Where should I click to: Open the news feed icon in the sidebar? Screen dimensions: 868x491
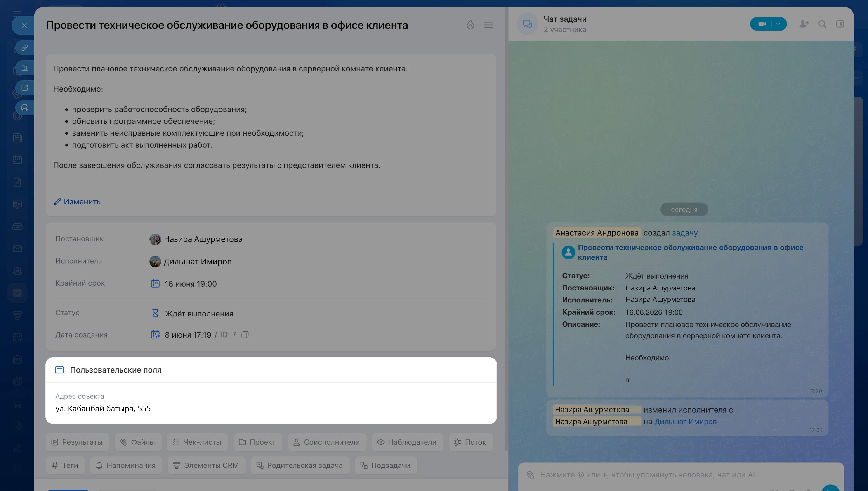pos(18,138)
